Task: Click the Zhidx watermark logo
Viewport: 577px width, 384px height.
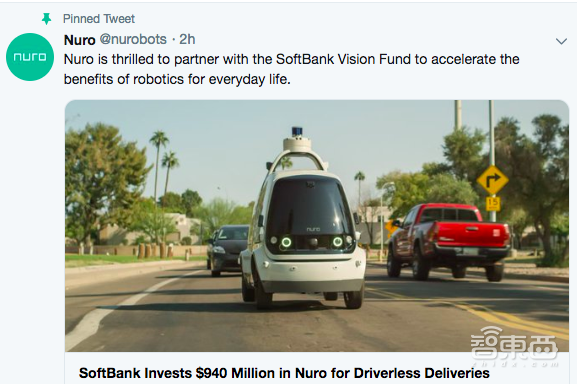Action: click(514, 344)
